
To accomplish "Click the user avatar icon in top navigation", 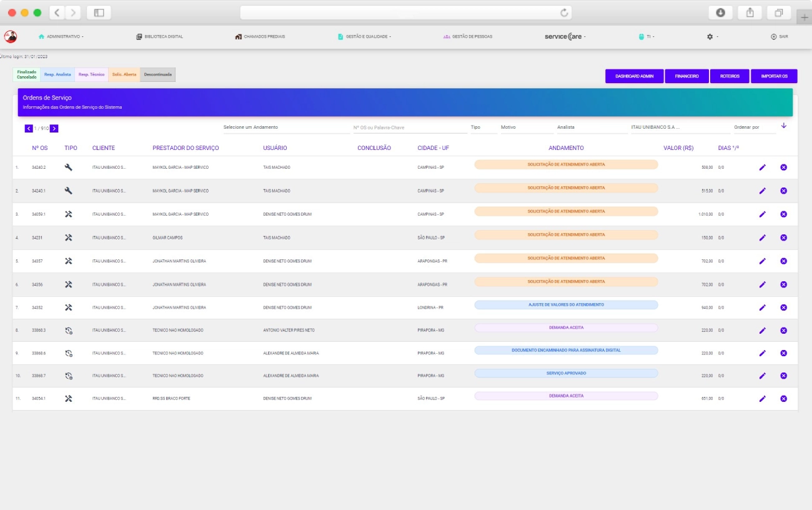I will [x=11, y=37].
